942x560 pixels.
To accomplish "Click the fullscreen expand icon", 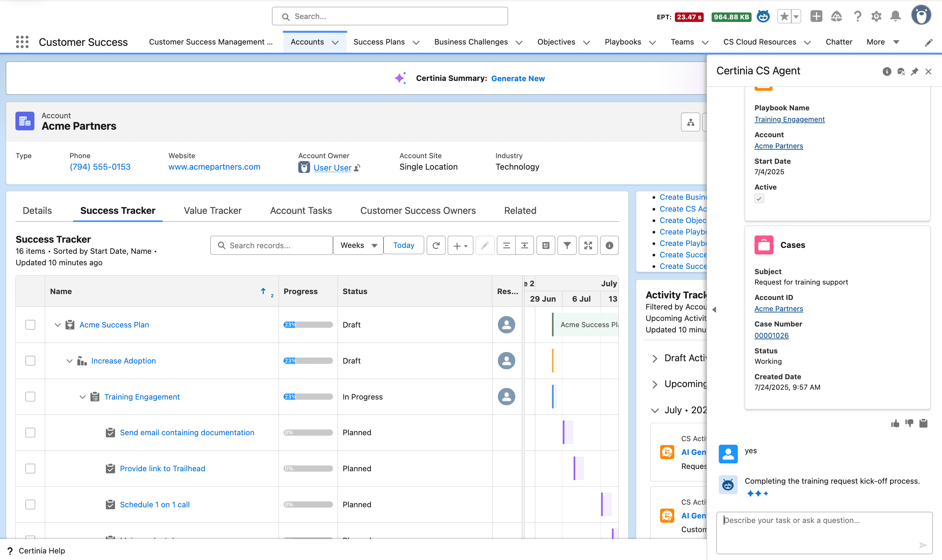I will (588, 245).
